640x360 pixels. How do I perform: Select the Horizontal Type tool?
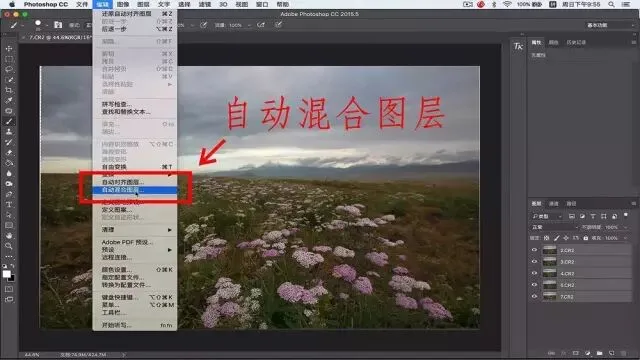(x=9, y=204)
